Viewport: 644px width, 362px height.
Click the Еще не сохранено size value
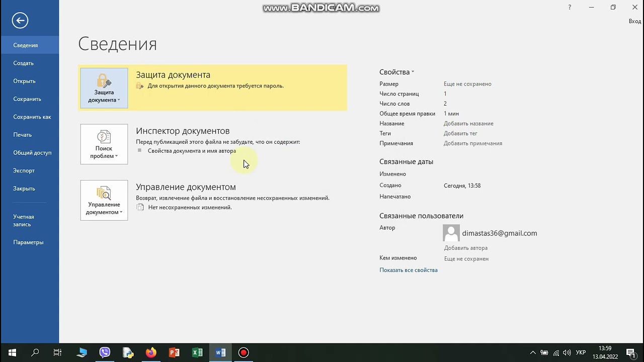pyautogui.click(x=467, y=84)
